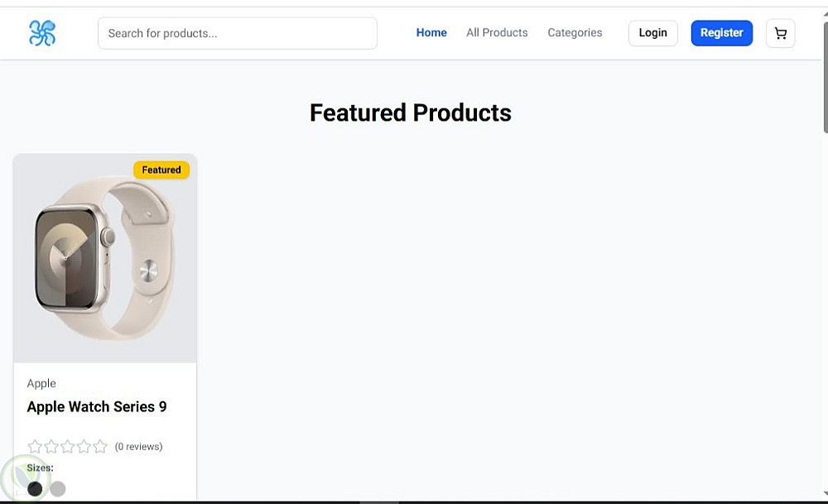Open the Categories menu

(x=575, y=33)
